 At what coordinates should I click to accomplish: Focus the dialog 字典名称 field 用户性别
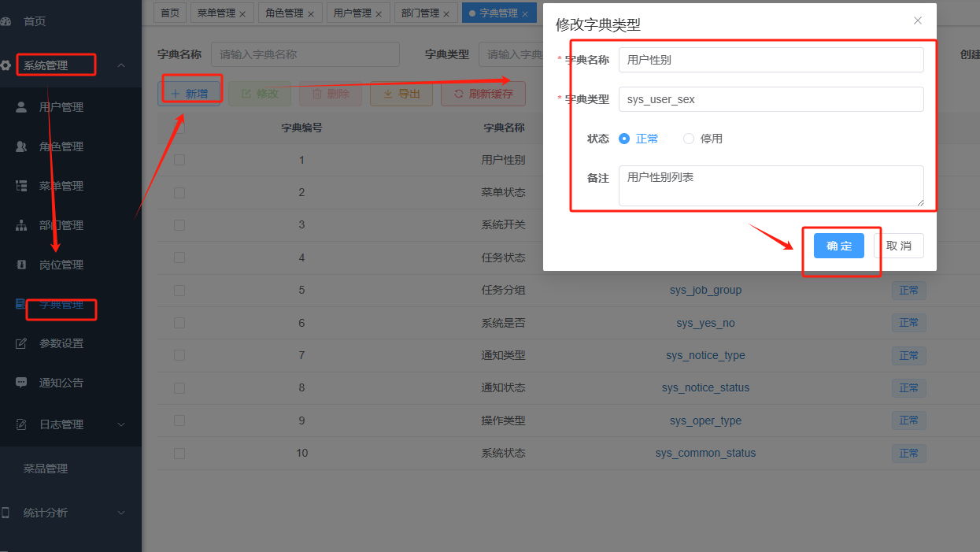(771, 60)
